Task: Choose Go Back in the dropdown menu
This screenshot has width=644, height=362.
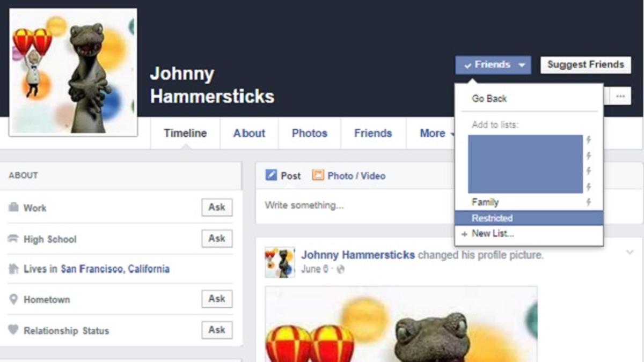Action: 489,99
